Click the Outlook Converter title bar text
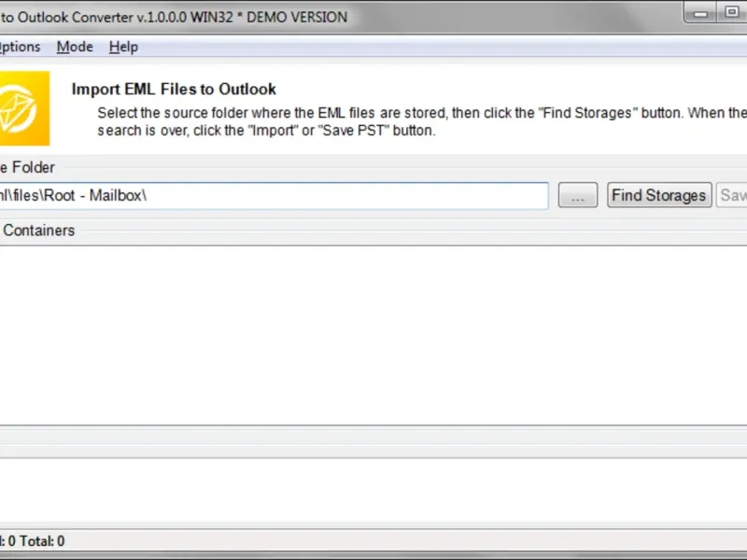This screenshot has width=747, height=560. (175, 17)
